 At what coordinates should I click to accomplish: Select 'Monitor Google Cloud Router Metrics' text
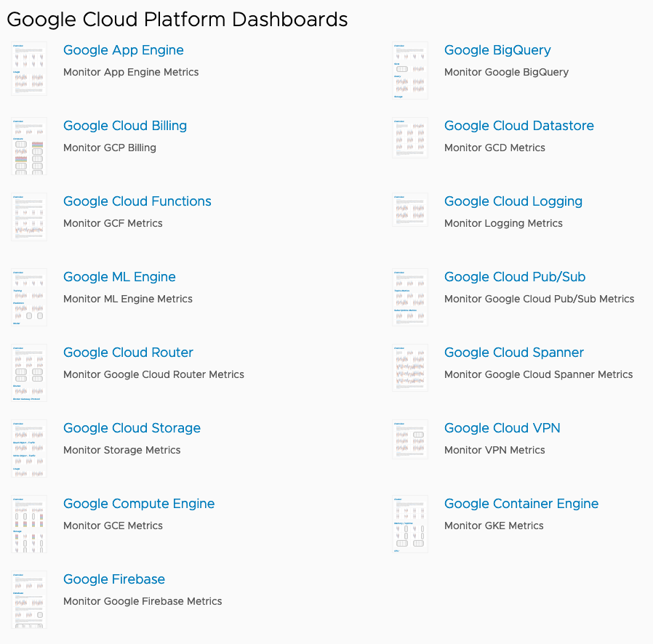click(153, 374)
